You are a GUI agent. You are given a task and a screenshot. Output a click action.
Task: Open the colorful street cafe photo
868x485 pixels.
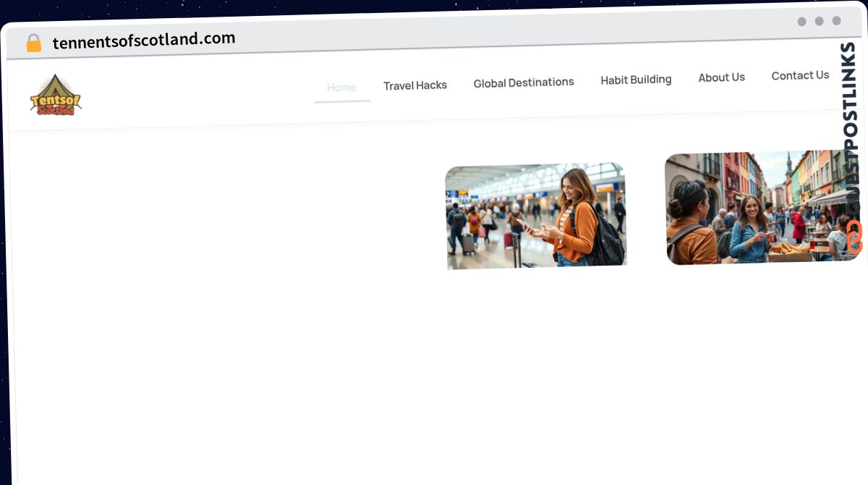click(x=759, y=207)
